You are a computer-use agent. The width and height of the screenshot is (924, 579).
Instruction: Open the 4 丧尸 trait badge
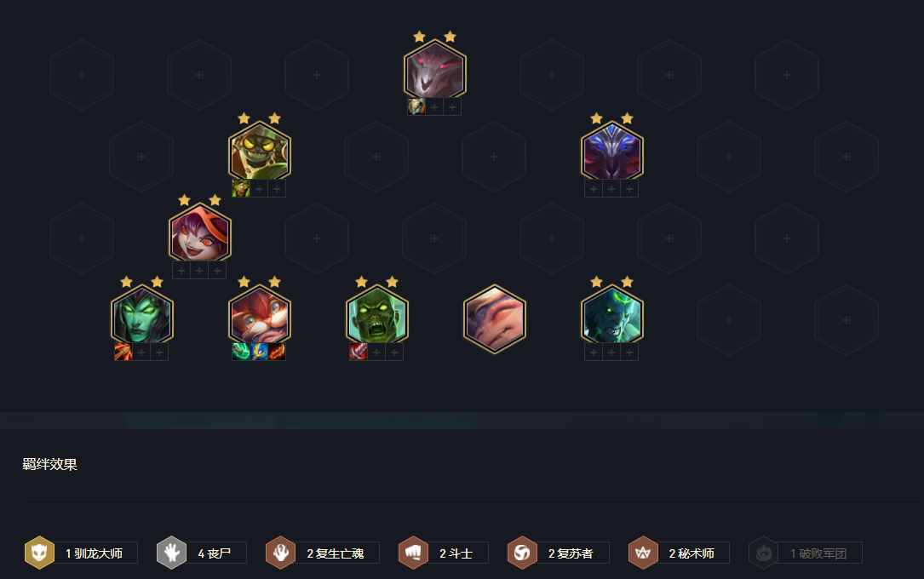pos(202,553)
